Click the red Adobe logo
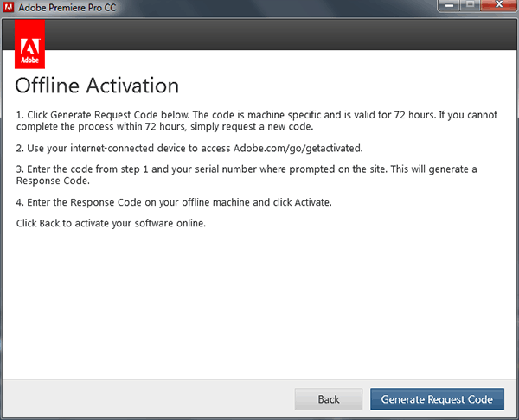This screenshot has width=519, height=420. [29, 44]
